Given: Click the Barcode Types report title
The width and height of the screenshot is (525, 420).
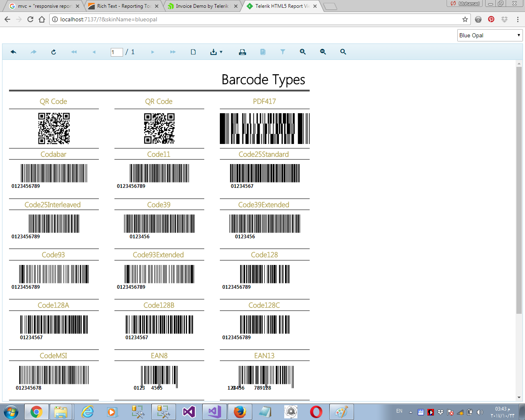Looking at the screenshot, I should point(263,80).
